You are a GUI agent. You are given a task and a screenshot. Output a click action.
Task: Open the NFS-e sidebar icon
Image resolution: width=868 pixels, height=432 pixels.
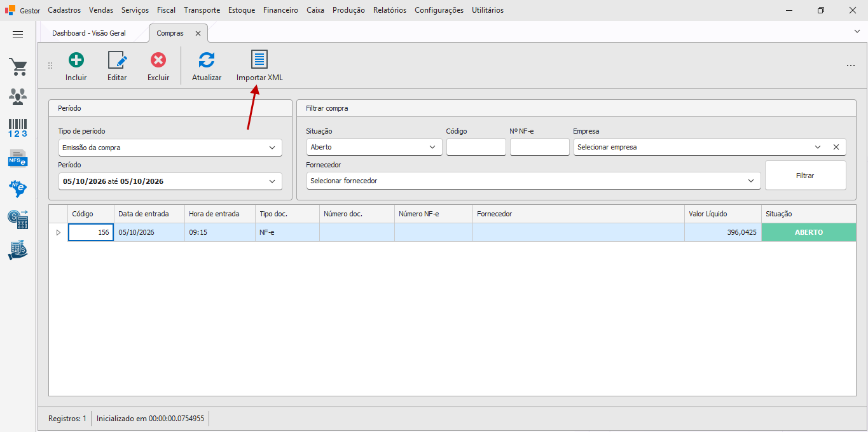point(18,158)
